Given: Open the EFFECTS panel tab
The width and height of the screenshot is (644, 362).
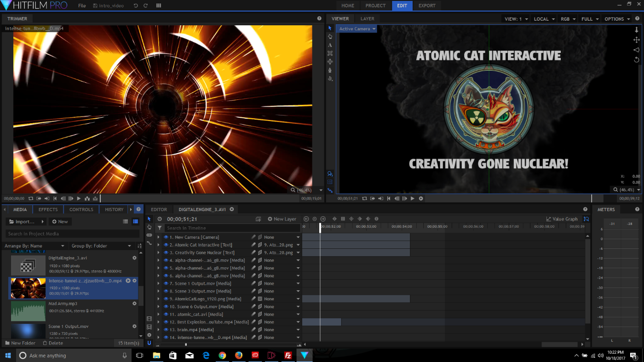Looking at the screenshot, I should [48, 209].
